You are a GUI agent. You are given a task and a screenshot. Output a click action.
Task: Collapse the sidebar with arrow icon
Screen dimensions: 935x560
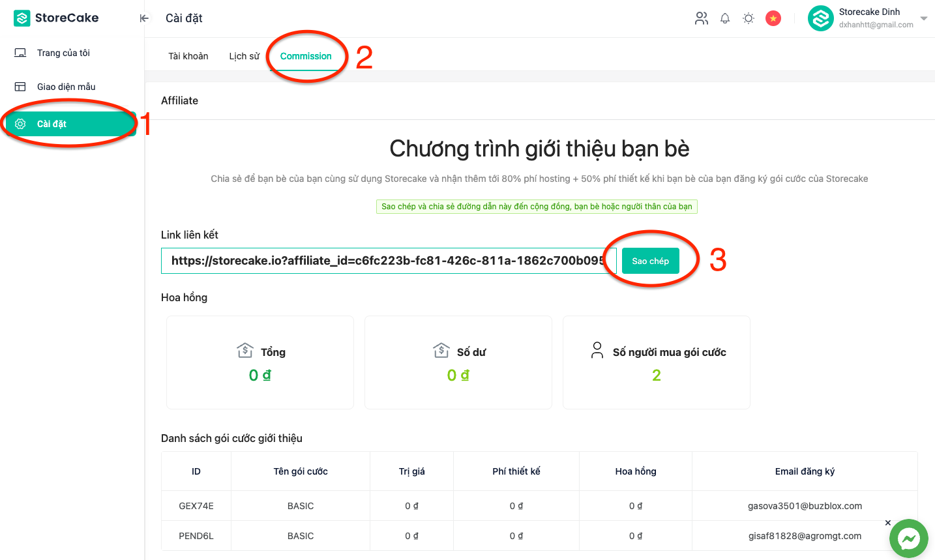point(144,18)
